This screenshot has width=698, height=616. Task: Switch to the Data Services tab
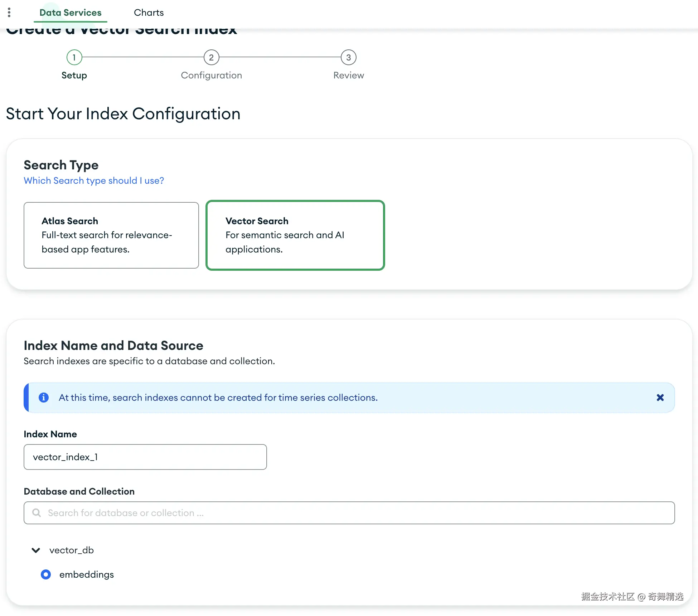coord(71,13)
